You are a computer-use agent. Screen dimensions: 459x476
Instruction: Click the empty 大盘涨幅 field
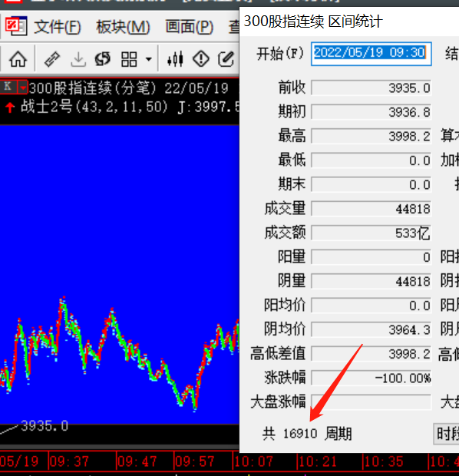tap(371, 402)
